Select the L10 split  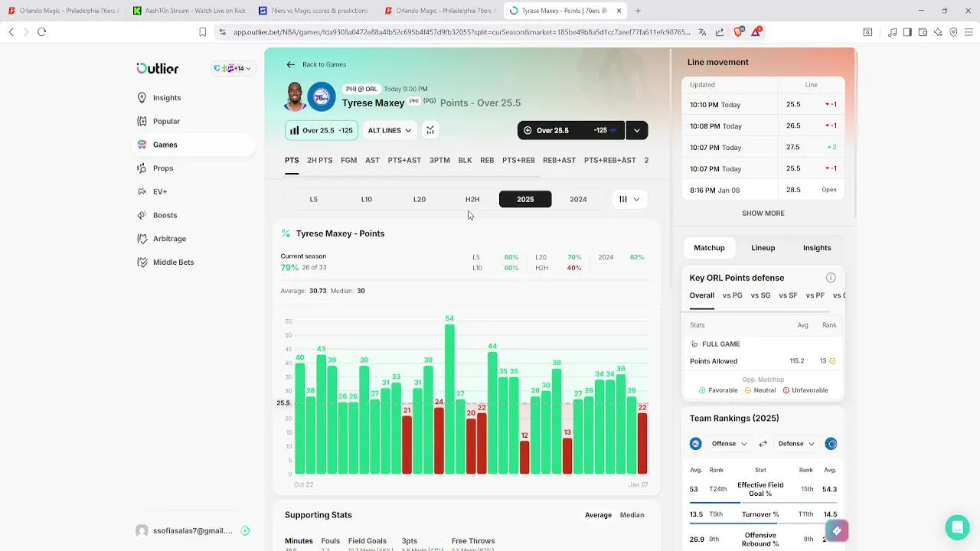tap(367, 199)
